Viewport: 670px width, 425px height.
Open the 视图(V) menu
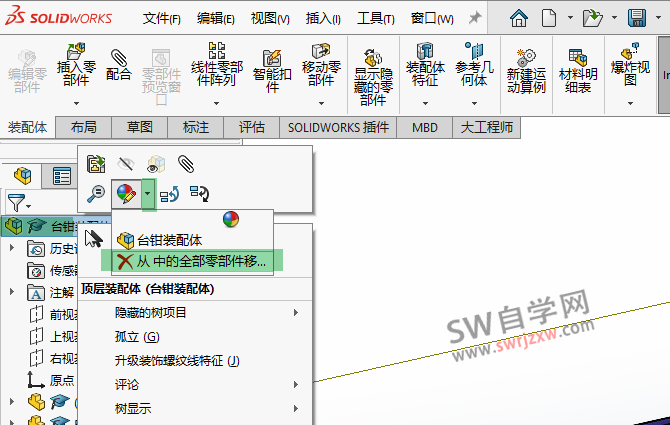tap(270, 18)
